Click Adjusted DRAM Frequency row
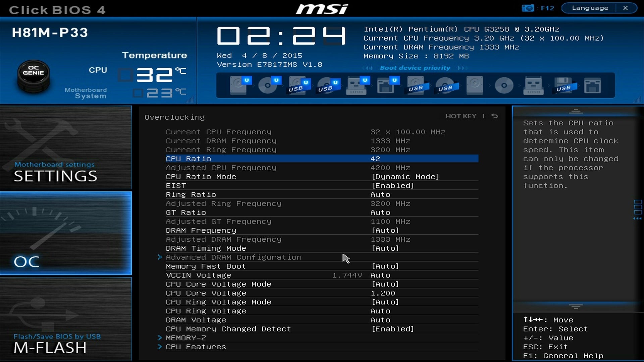The width and height of the screenshot is (644, 362). pyautogui.click(x=322, y=239)
